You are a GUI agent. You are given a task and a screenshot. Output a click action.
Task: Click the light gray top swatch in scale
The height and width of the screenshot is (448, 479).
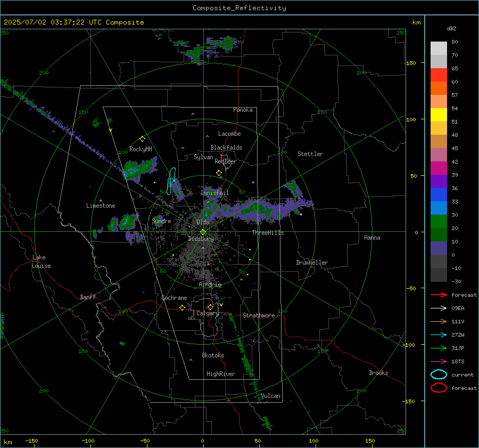439,48
